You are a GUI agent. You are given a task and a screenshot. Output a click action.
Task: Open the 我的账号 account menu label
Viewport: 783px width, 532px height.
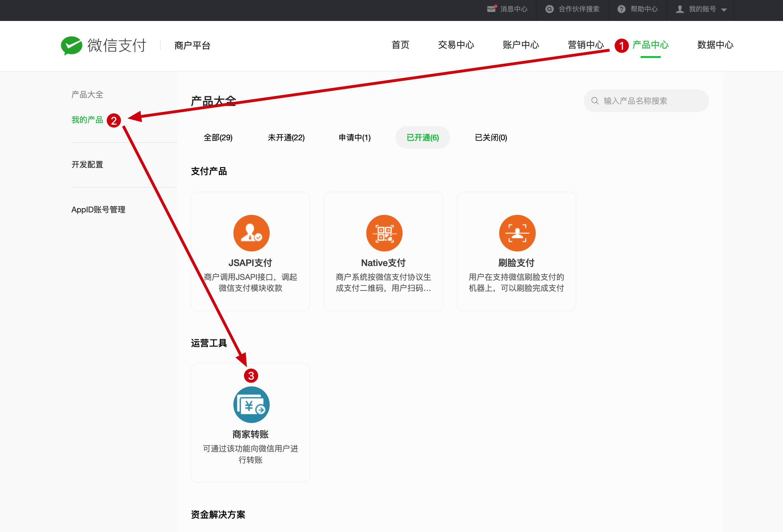pos(702,9)
